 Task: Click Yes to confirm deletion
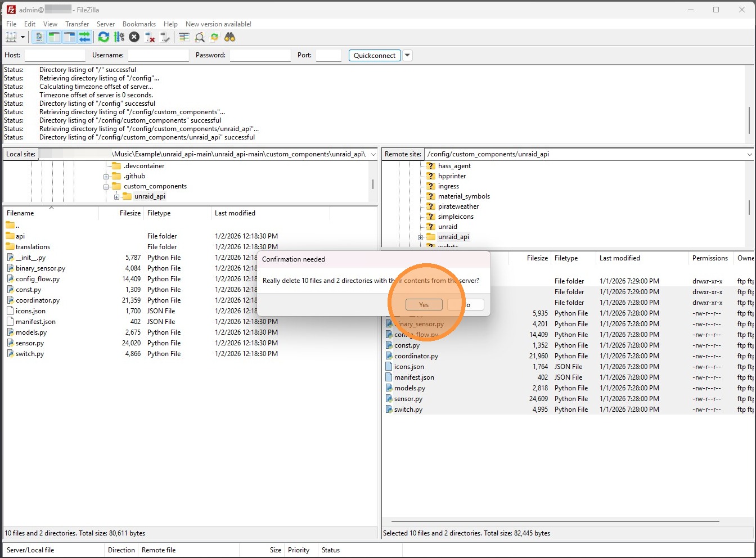(x=424, y=305)
